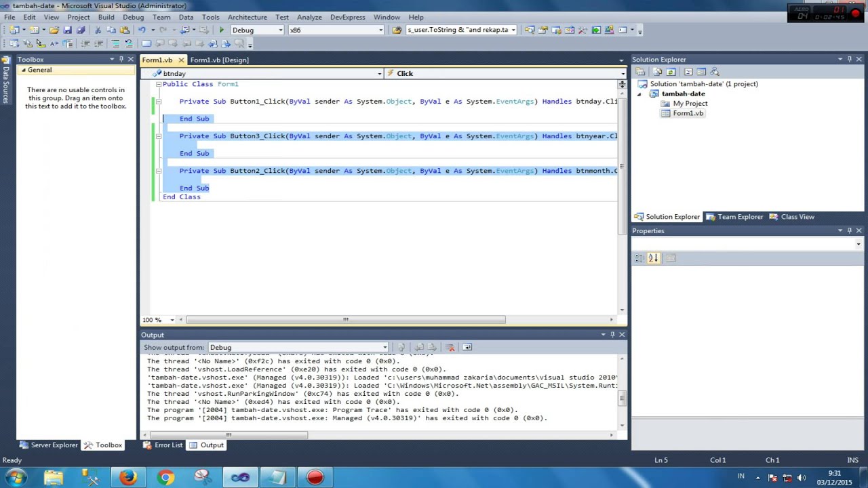Open the Show output from dropdown
The width and height of the screenshot is (868, 488).
coord(384,347)
